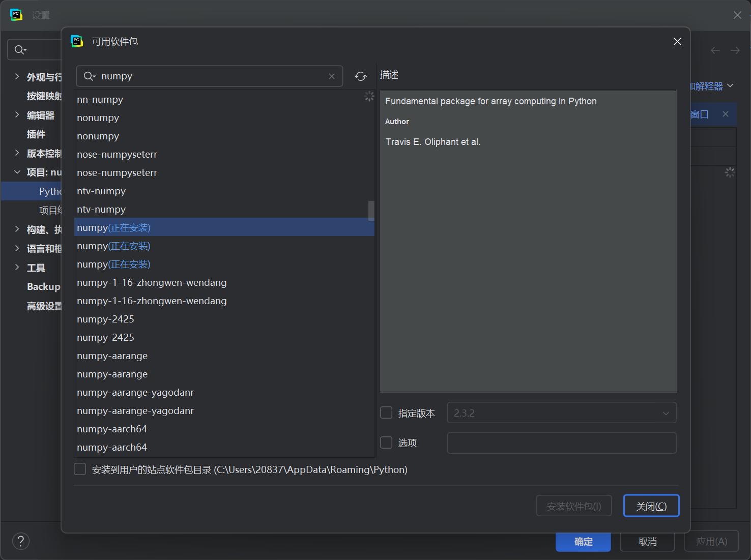Enable install to user site-packages checkbox
This screenshot has width=751, height=560.
[80, 469]
